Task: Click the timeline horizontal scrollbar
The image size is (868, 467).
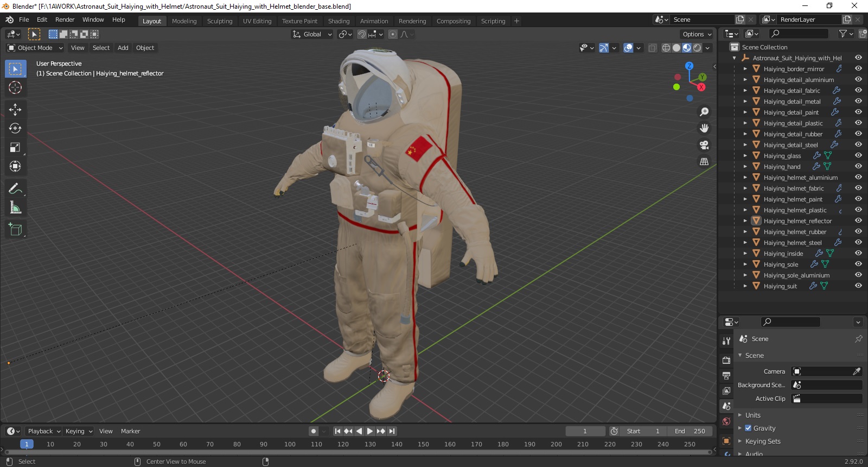Action: point(357,452)
